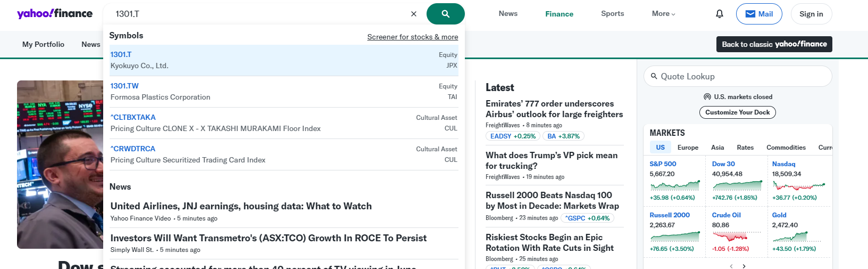The height and width of the screenshot is (269, 868).
Task: Click the Yahoo Finance logo
Action: point(55,13)
